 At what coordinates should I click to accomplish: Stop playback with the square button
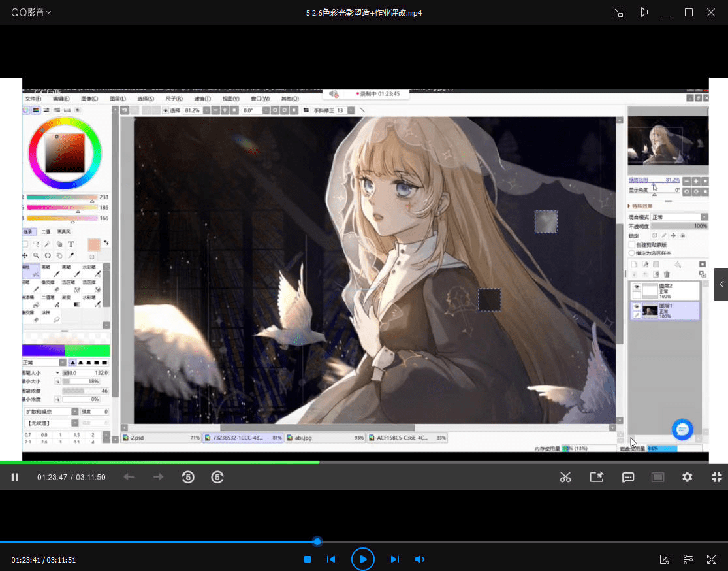(308, 559)
